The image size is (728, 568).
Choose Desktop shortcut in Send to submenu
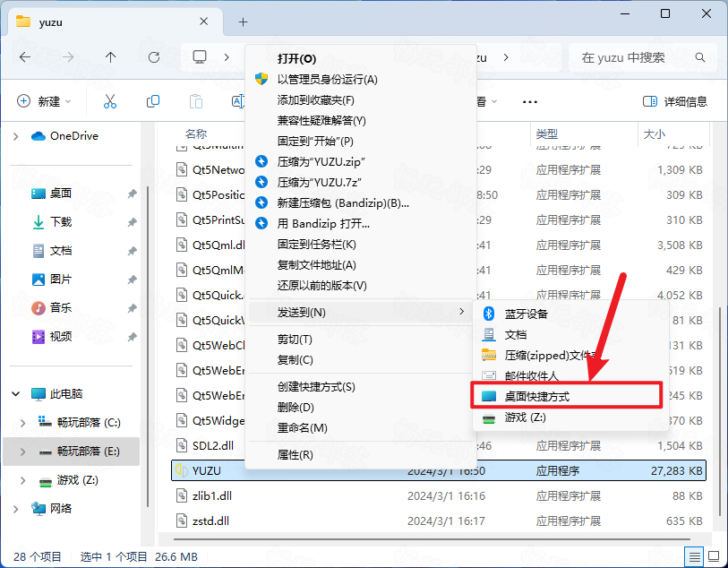pos(567,396)
